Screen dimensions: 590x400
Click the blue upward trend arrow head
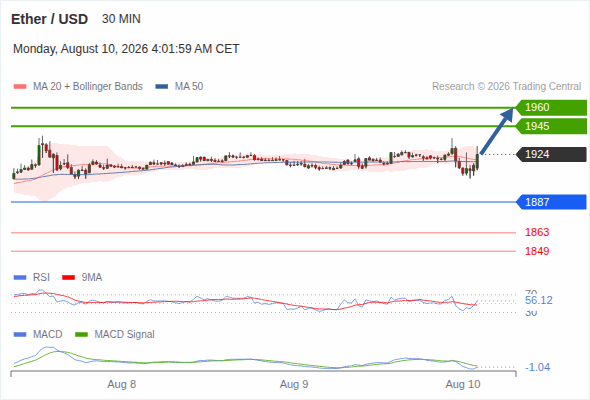coord(507,114)
